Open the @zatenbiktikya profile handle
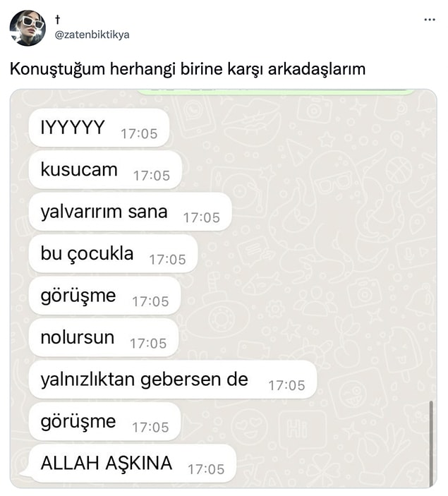The width and height of the screenshot is (448, 496). (x=92, y=35)
